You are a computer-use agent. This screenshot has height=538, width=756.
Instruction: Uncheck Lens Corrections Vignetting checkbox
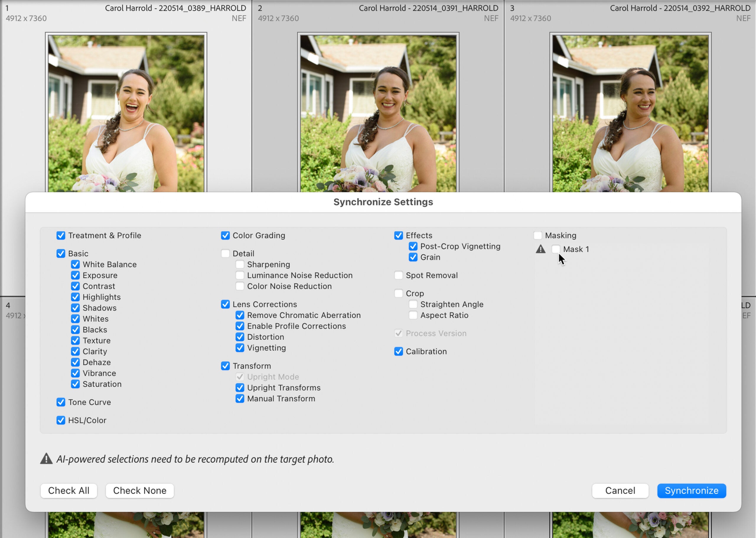(x=240, y=348)
